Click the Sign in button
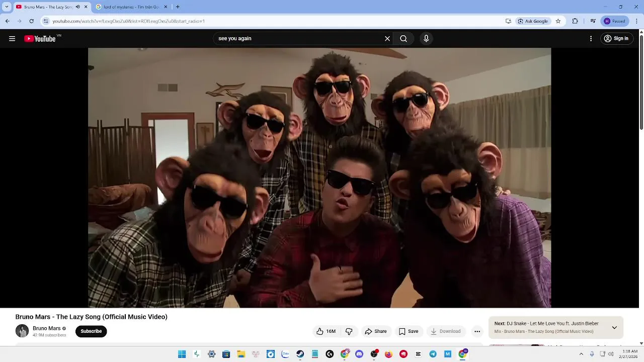Viewport: 644px width, 362px height. point(616,39)
